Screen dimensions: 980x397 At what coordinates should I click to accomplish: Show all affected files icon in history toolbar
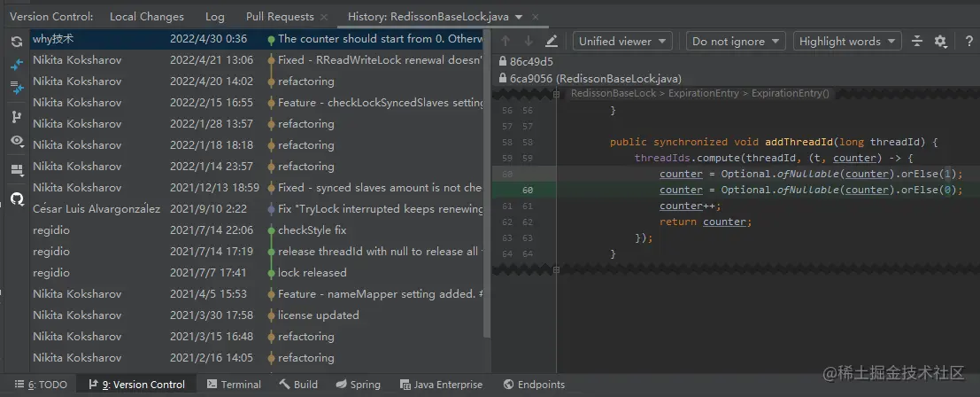[x=17, y=89]
